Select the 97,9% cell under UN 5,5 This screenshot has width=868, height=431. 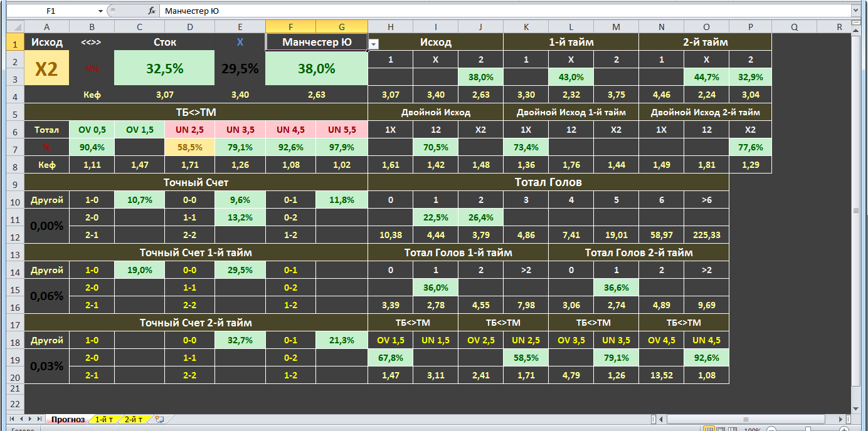[x=342, y=147]
